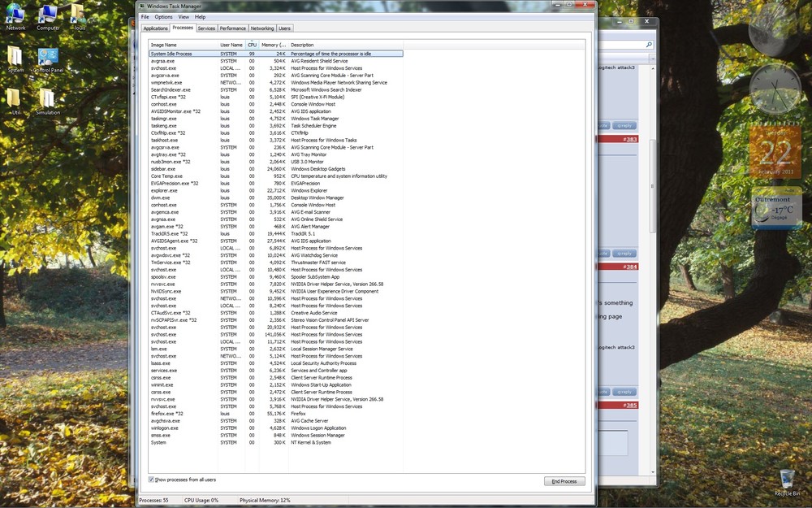Switch to the Services tab

207,27
